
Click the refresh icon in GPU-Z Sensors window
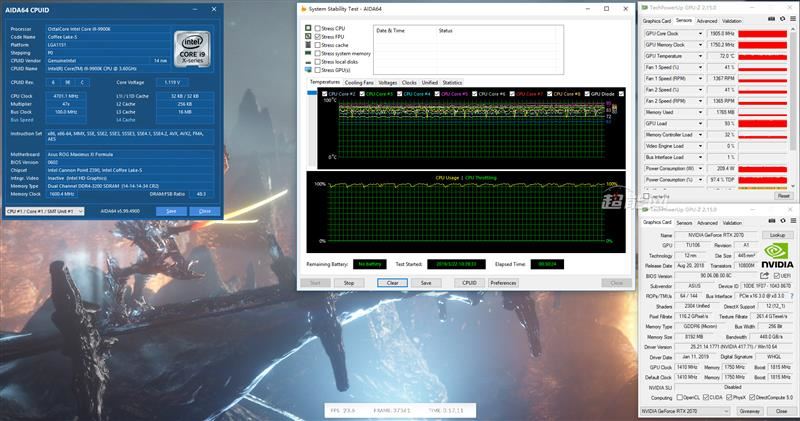tap(783, 19)
